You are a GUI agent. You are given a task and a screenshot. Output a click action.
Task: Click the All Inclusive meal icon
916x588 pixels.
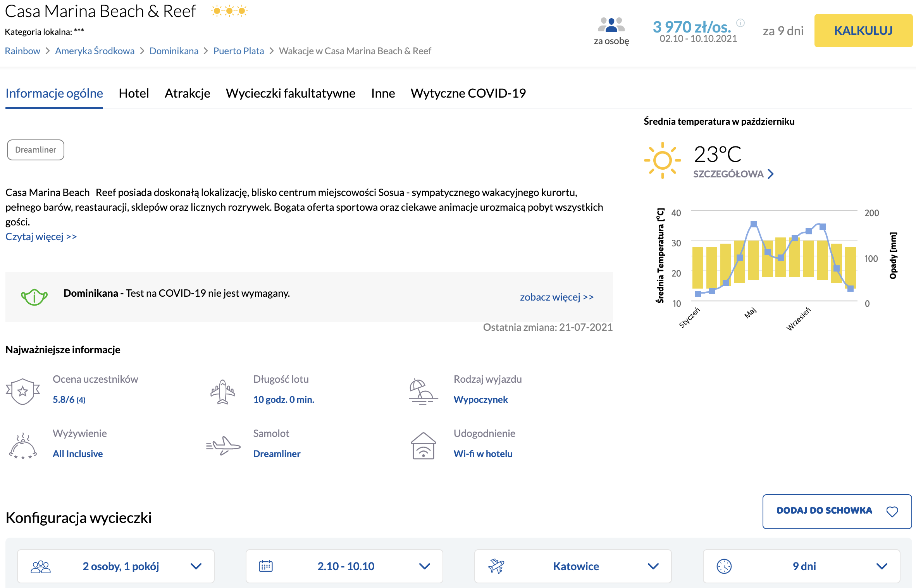click(x=23, y=446)
